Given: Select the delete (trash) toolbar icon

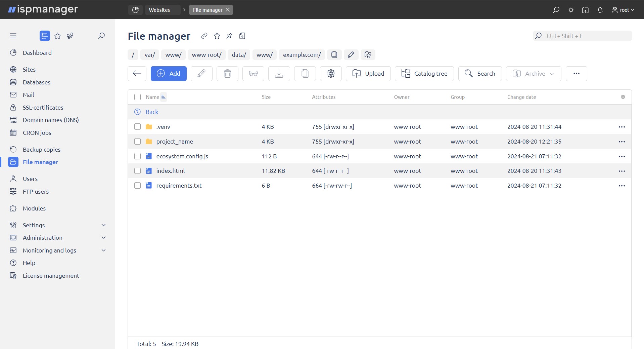Looking at the screenshot, I should (227, 74).
